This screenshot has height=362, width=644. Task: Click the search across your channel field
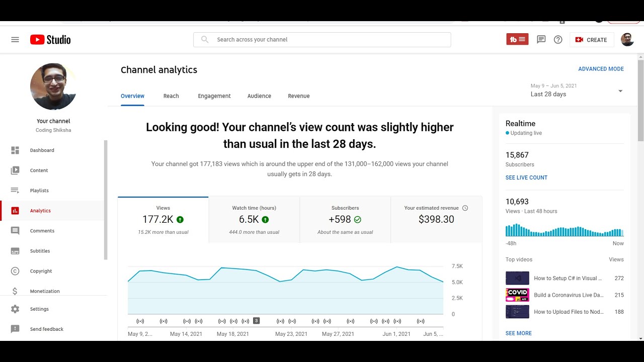tap(322, 40)
